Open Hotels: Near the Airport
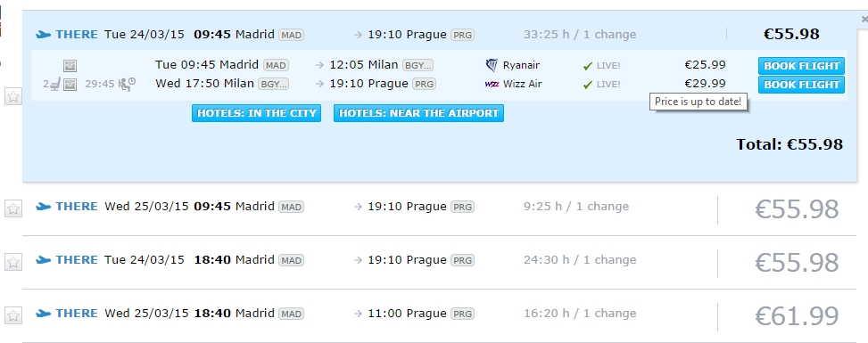868x343 pixels. point(418,113)
